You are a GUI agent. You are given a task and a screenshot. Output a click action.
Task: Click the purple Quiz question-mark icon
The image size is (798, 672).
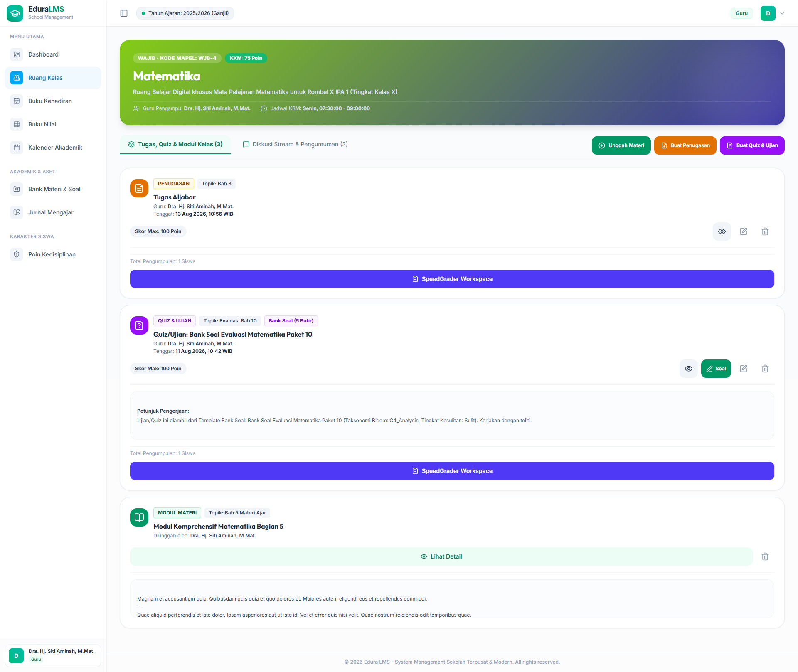139,325
